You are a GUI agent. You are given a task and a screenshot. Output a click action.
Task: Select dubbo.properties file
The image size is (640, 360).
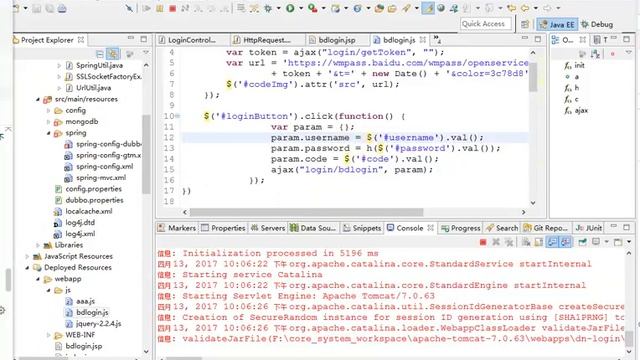[94, 200]
